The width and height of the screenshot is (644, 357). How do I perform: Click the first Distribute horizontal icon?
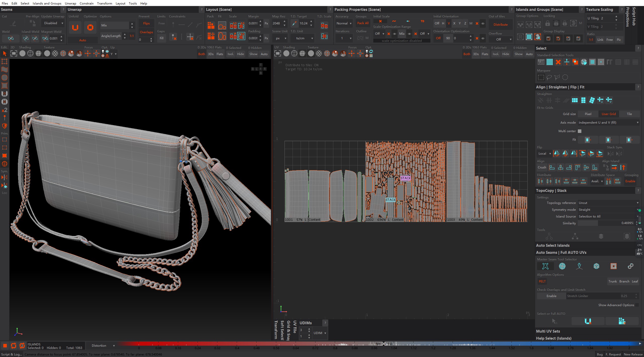pos(540,181)
